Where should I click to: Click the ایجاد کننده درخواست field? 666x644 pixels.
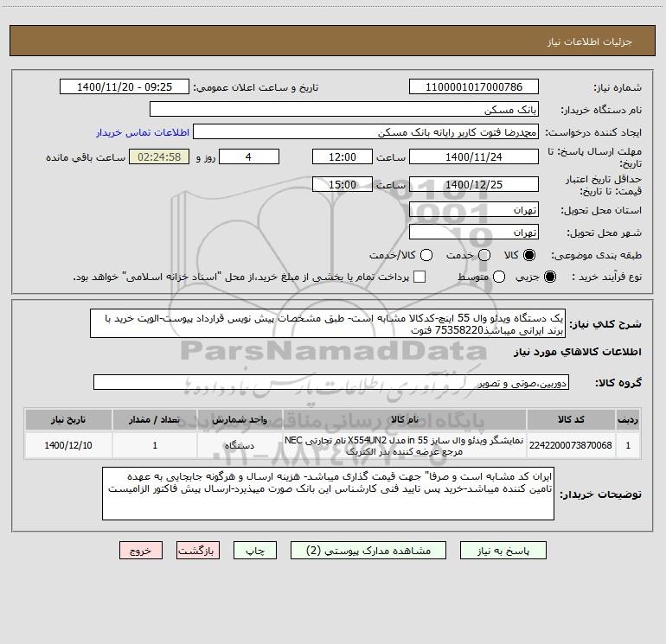[x=366, y=132]
